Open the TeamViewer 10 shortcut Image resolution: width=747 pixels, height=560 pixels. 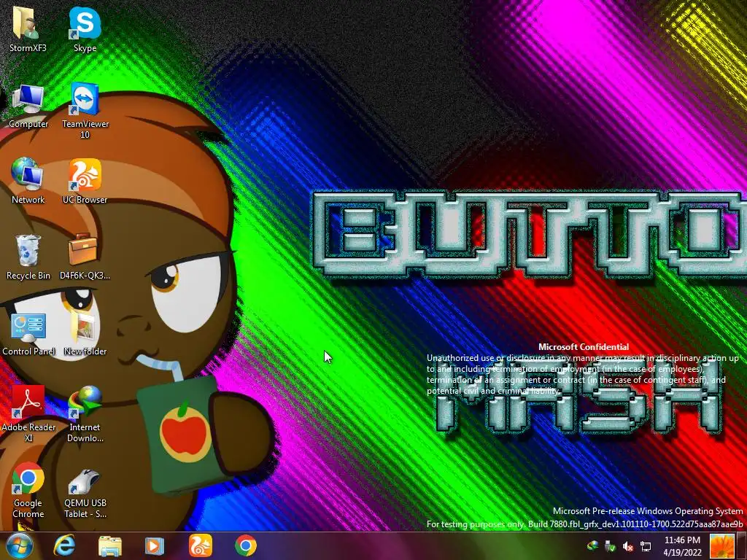85,111
